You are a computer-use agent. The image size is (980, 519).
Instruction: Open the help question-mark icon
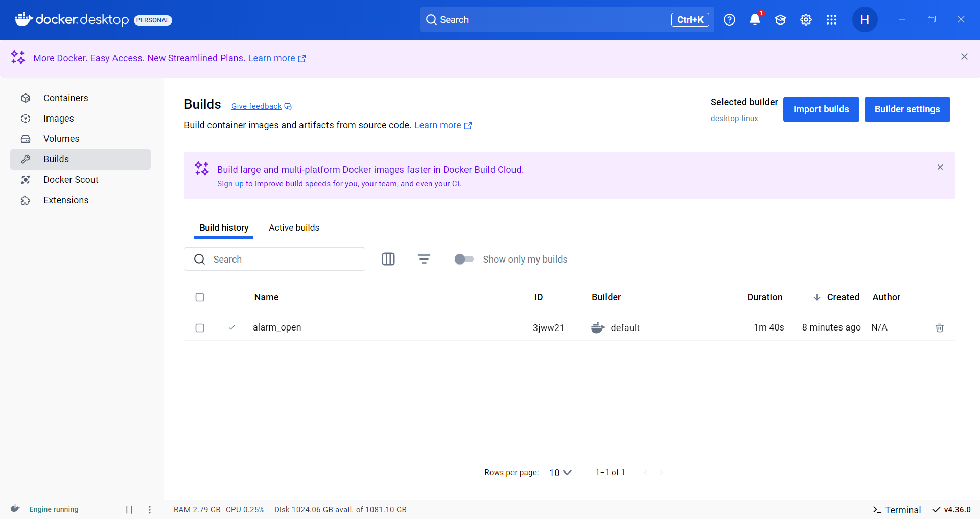729,20
